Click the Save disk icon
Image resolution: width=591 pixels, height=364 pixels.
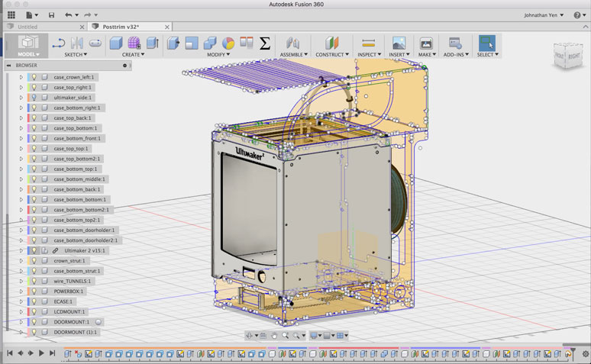[x=51, y=15]
